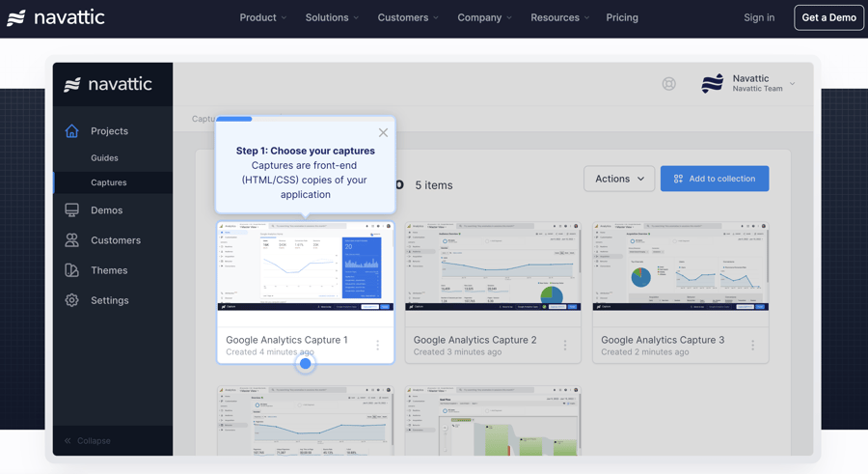Viewport: 868px width, 474px height.
Task: Open the Demos section
Action: coord(106,210)
